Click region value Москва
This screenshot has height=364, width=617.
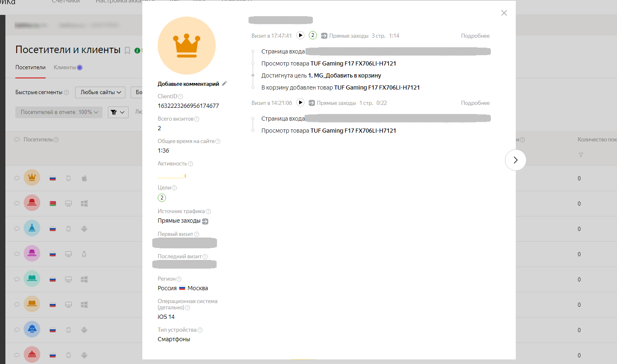point(198,288)
